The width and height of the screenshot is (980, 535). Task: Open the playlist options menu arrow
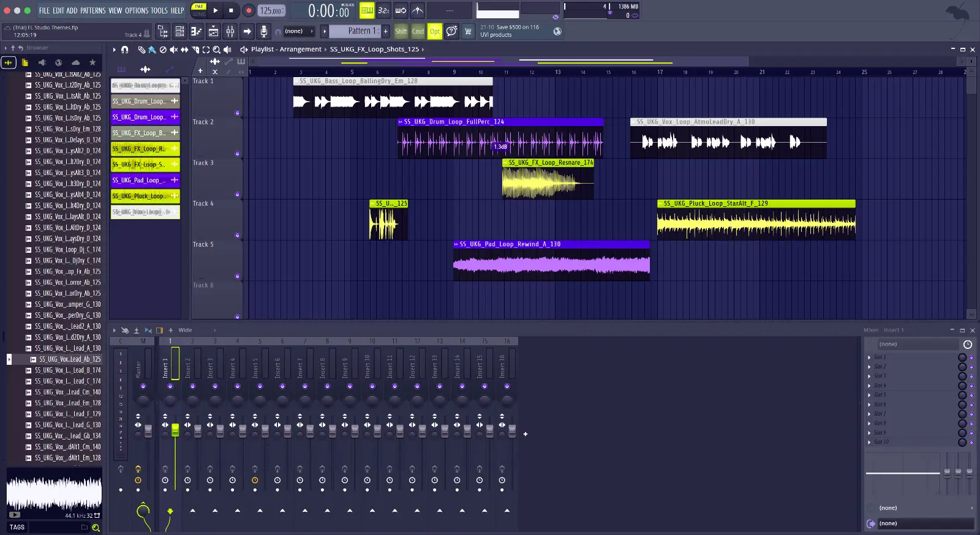tap(114, 50)
